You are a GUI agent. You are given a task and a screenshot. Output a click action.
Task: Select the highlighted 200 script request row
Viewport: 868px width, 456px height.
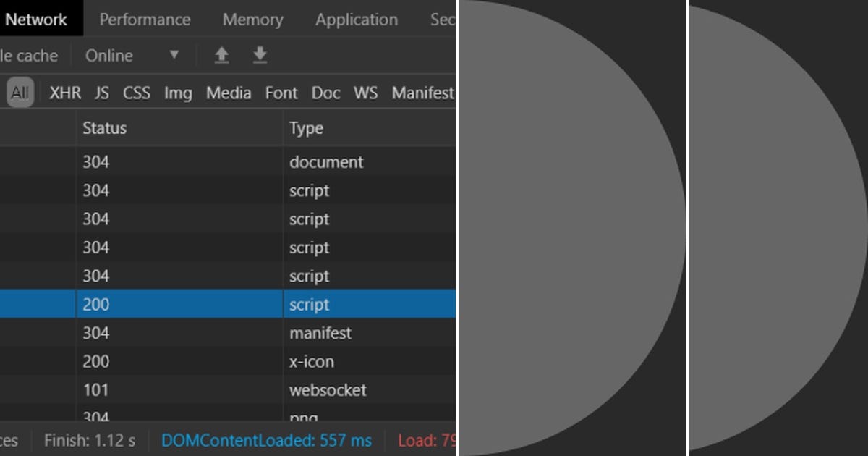point(217,304)
